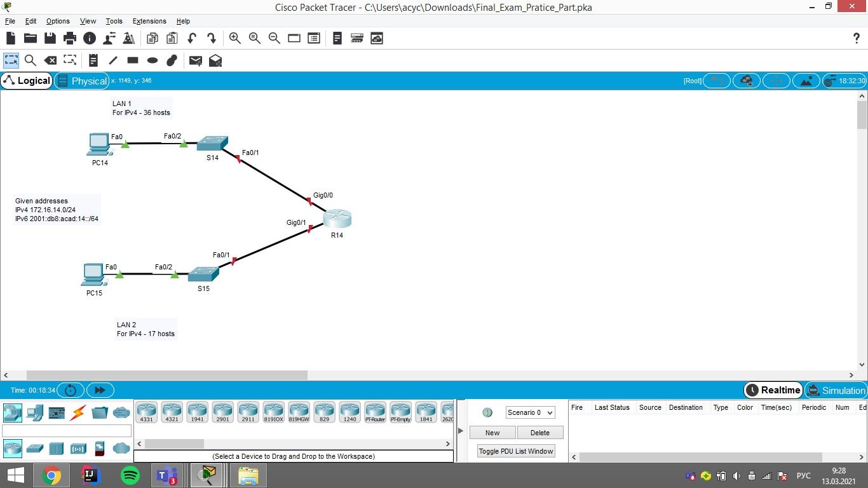Viewport: 868px width, 488px height.
Task: Switch to Simulation mode
Action: tap(836, 390)
